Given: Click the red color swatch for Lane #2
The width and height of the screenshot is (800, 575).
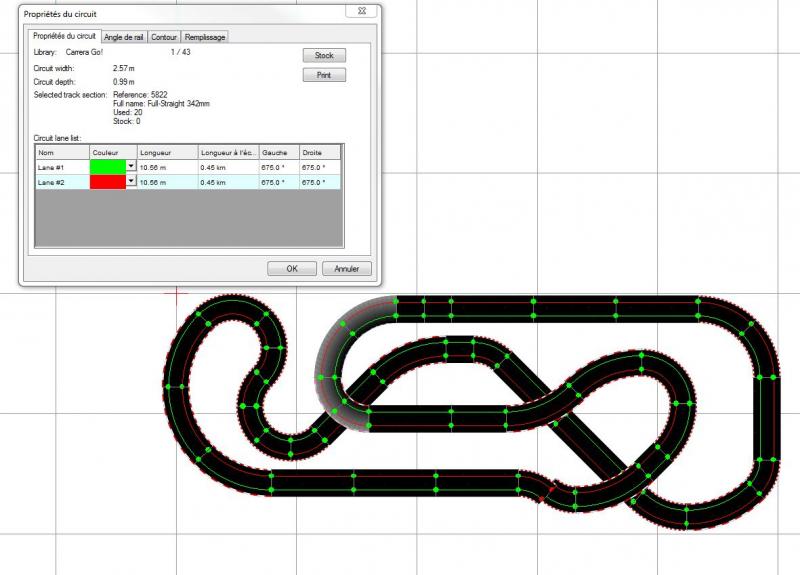Looking at the screenshot, I should coord(107,182).
